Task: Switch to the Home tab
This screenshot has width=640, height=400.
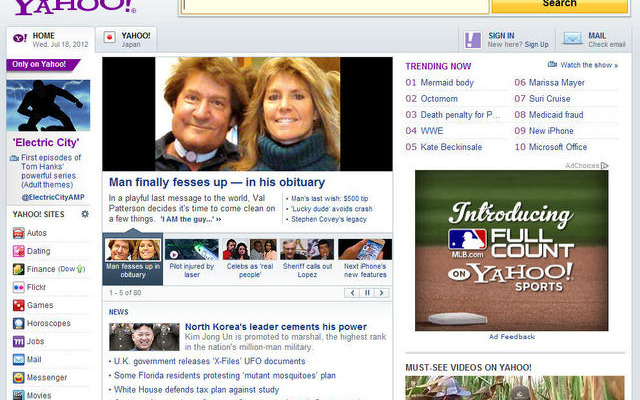Action: 50,40
